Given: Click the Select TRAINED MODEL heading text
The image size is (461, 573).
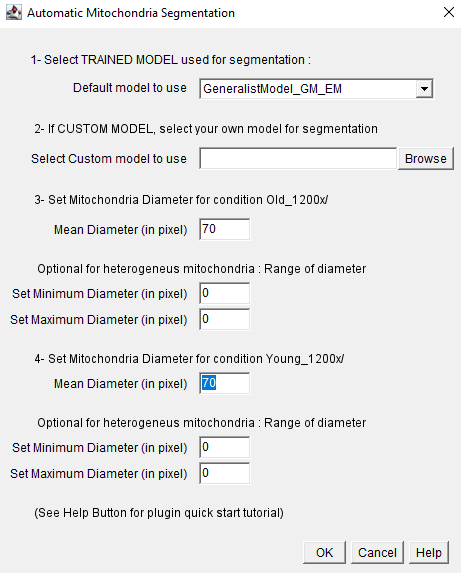Looking at the screenshot, I should (x=171, y=60).
